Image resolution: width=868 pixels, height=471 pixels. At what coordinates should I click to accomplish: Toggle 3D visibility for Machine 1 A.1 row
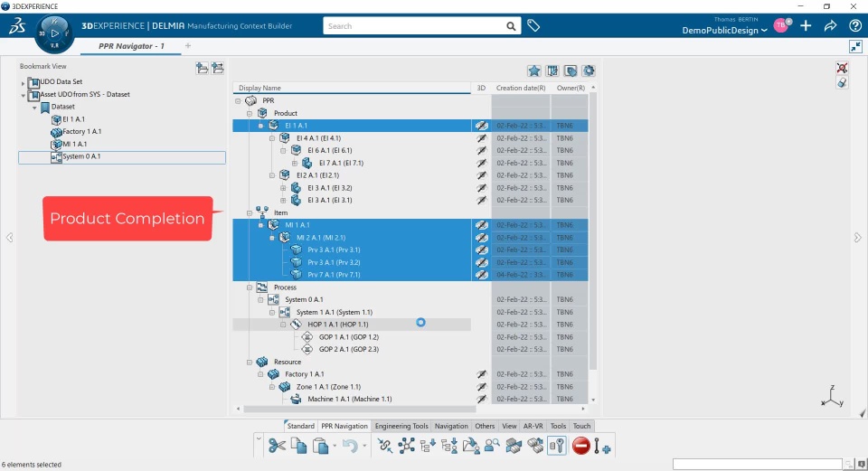pyautogui.click(x=482, y=399)
